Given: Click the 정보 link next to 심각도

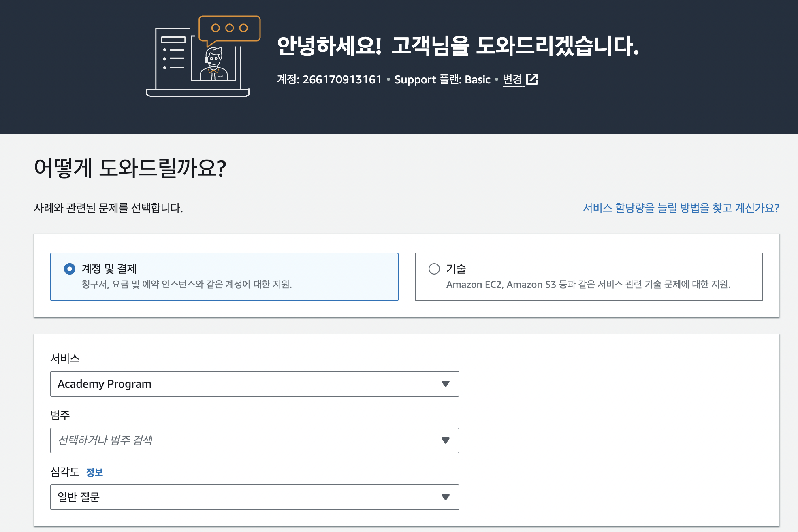Looking at the screenshot, I should (94, 472).
